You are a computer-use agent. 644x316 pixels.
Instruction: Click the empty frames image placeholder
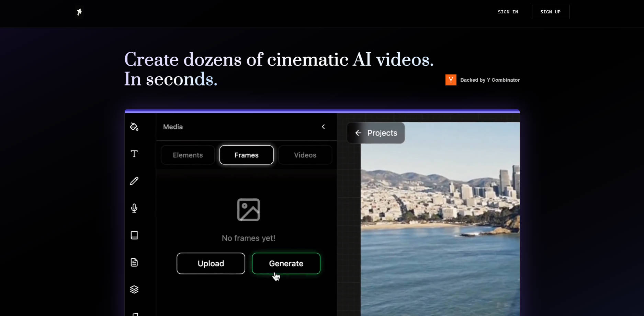[x=248, y=210]
